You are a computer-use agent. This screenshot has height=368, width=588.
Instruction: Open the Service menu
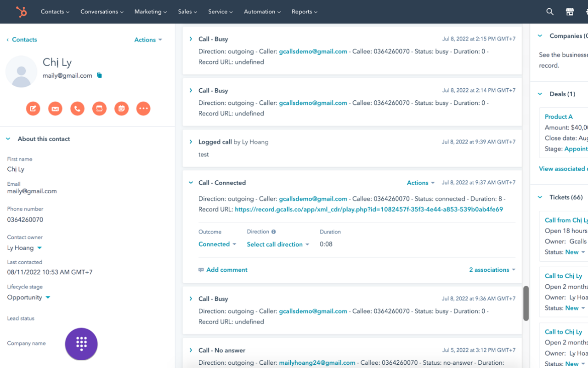pos(220,12)
